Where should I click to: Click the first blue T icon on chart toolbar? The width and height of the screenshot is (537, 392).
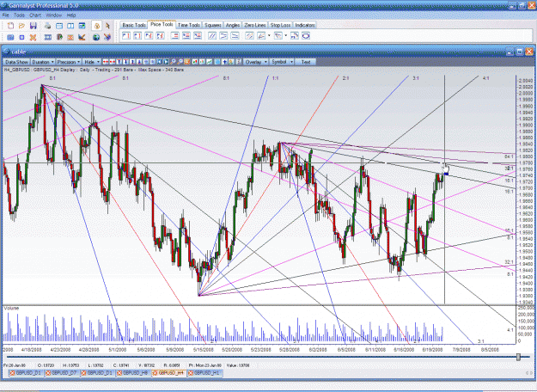[x=119, y=62]
